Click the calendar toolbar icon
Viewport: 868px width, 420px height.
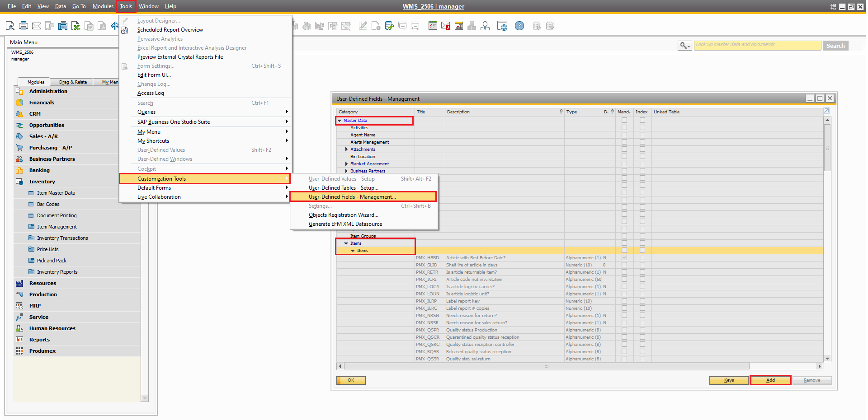tap(458, 26)
